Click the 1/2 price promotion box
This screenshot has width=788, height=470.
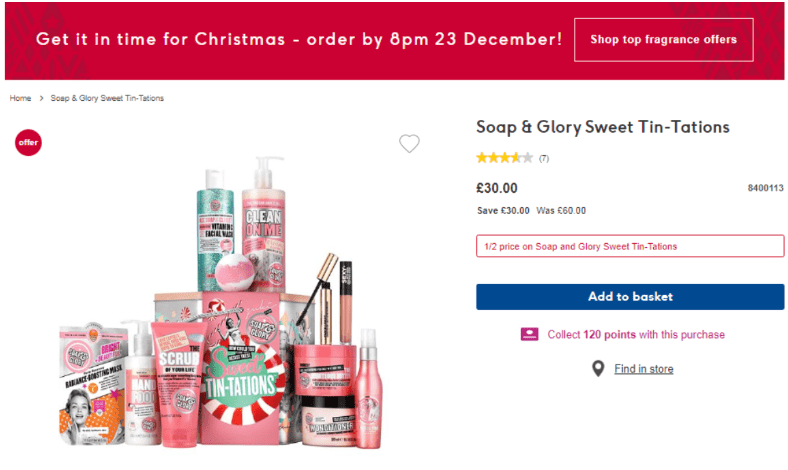point(629,246)
